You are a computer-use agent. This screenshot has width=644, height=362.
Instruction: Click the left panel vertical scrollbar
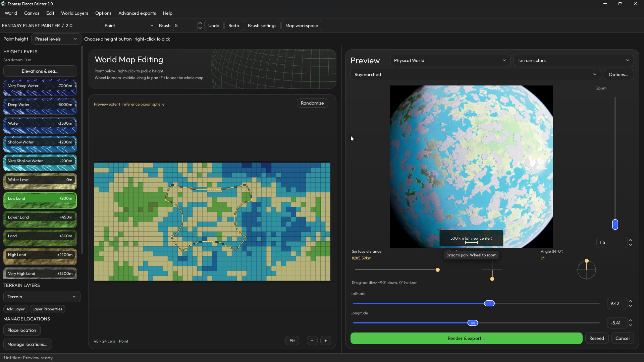pos(82,150)
